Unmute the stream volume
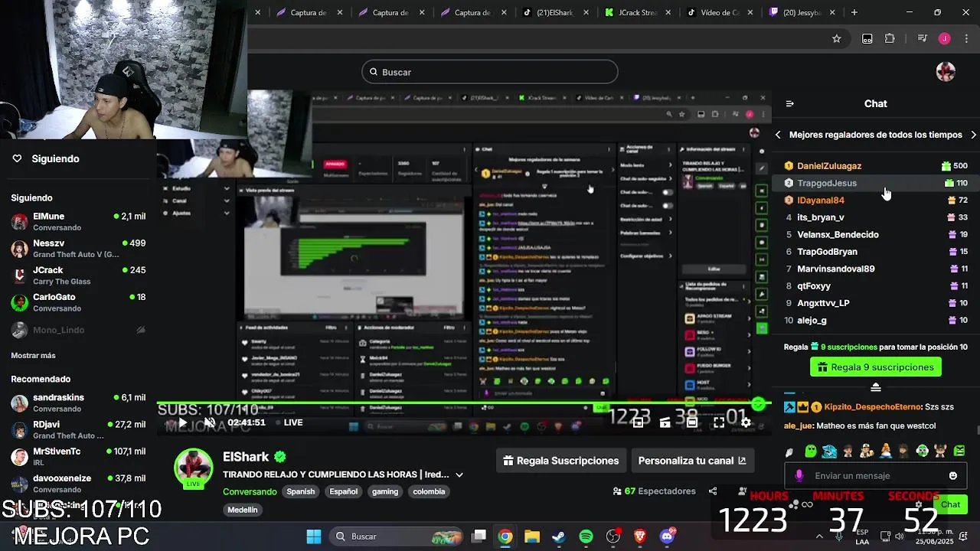The width and height of the screenshot is (980, 551). click(x=210, y=422)
